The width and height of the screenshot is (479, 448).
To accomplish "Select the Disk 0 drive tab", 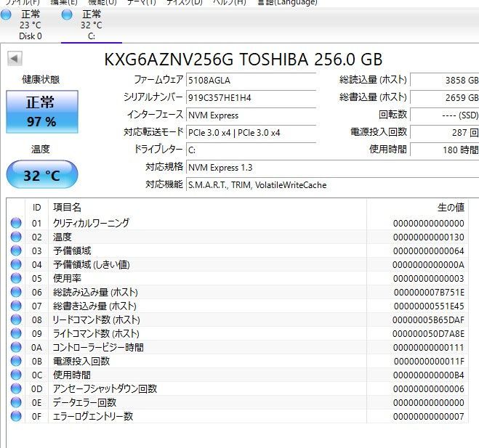I will [x=31, y=25].
